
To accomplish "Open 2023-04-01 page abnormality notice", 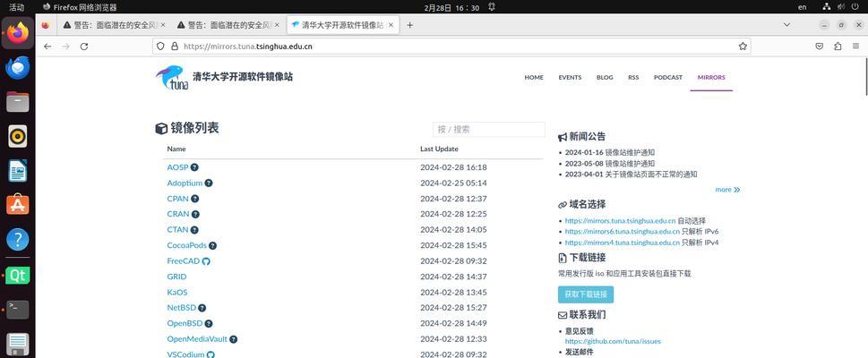I will pos(631,175).
